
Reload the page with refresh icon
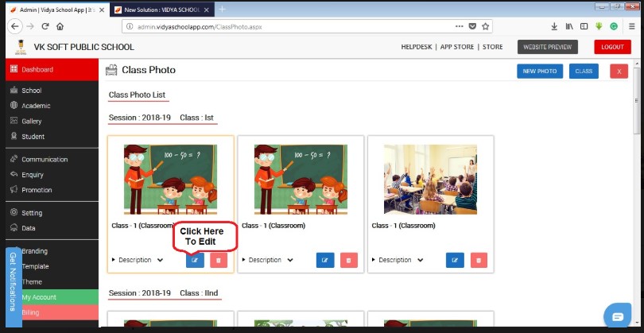coord(45,26)
